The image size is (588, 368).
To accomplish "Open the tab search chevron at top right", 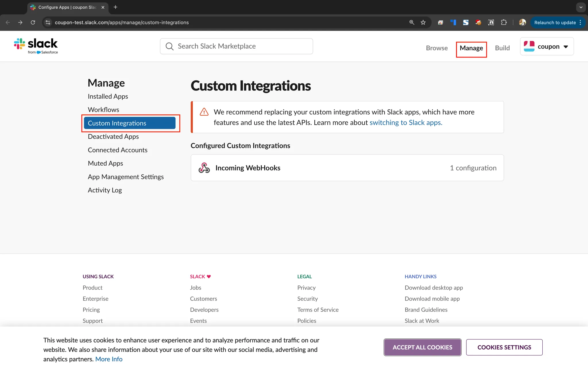I will (581, 7).
